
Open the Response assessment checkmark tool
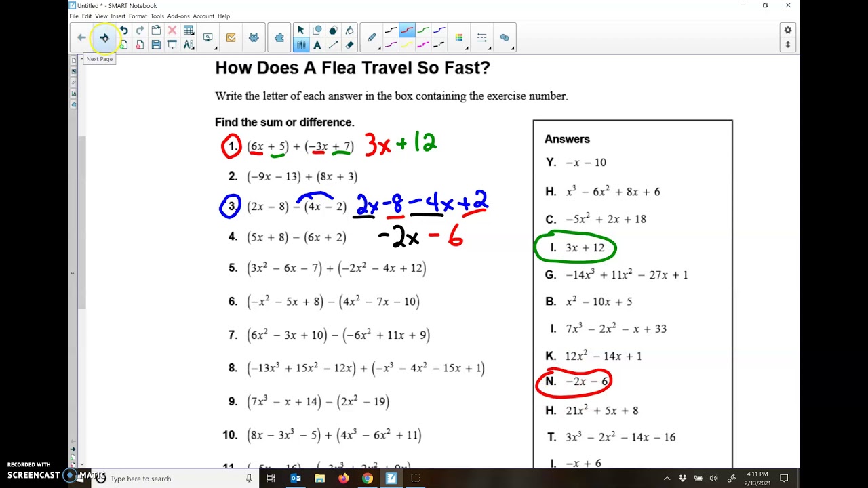tap(231, 38)
